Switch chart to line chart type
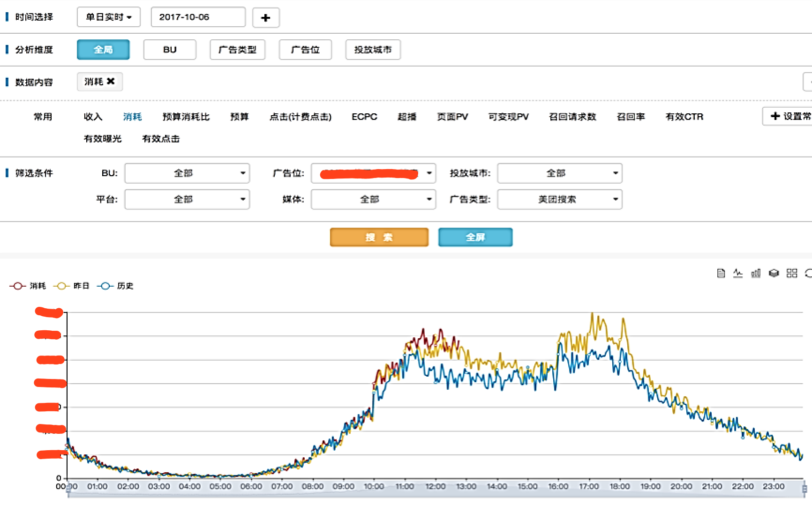This screenshot has width=812, height=505. pyautogui.click(x=738, y=273)
